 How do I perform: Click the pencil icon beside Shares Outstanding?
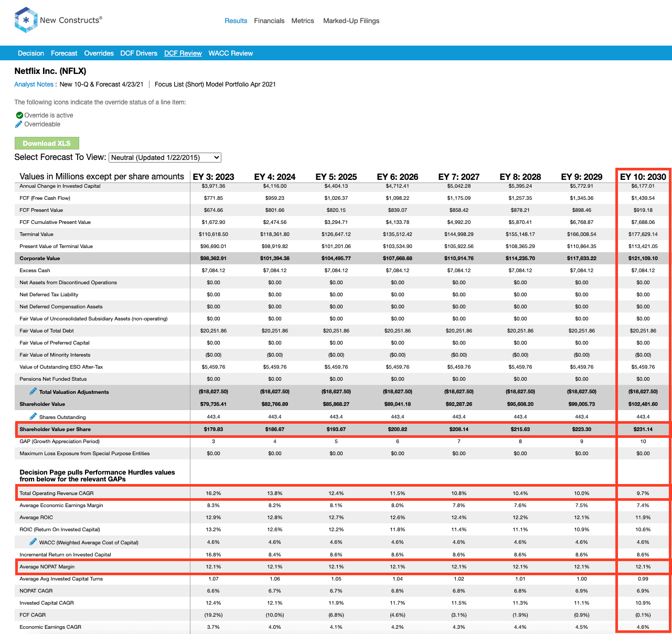click(x=33, y=416)
